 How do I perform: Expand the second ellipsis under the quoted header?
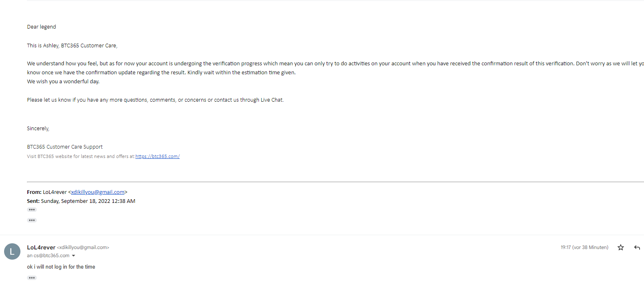(32, 220)
